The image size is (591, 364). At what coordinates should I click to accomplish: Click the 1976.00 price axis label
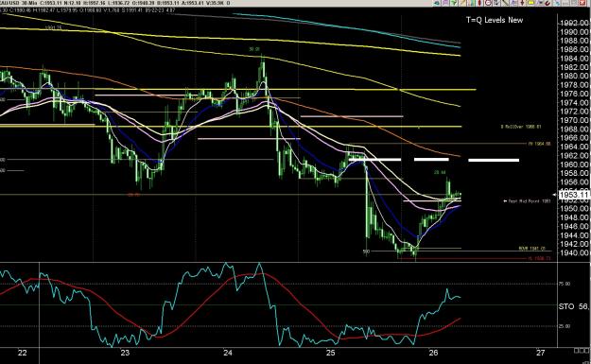pos(575,94)
